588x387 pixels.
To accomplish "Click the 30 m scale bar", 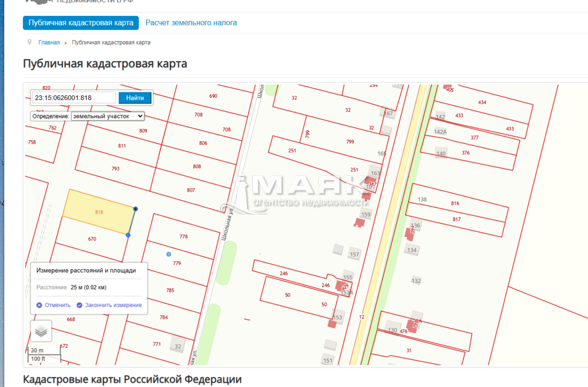I will tap(44, 354).
